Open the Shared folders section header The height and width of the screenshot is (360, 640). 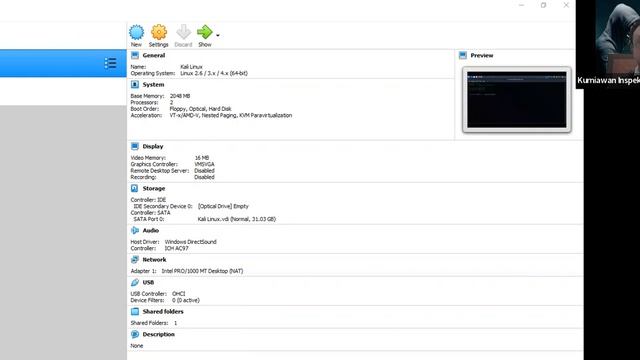click(x=163, y=311)
